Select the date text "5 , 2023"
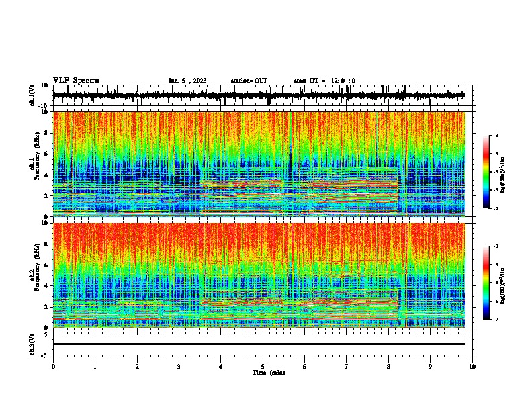 194,81
